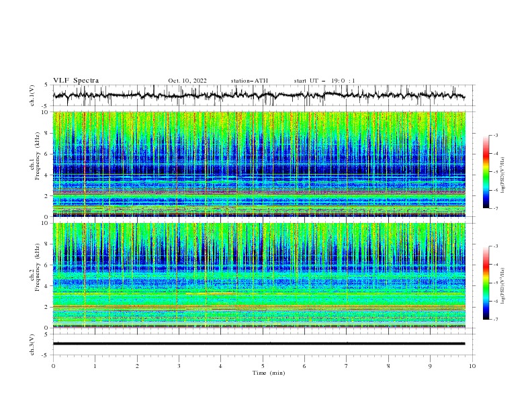Screen dimensions: 532x411
Task: Click the '-7' label on upper colorbar
Action: [495, 208]
